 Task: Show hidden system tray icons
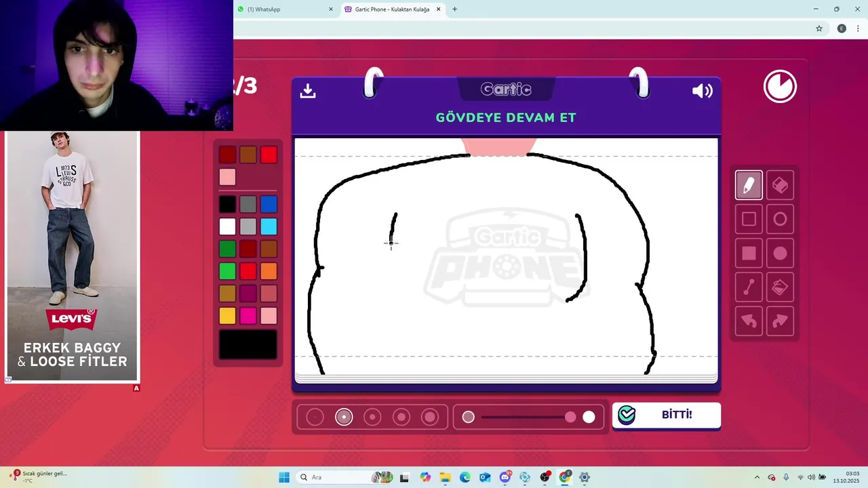point(757,477)
